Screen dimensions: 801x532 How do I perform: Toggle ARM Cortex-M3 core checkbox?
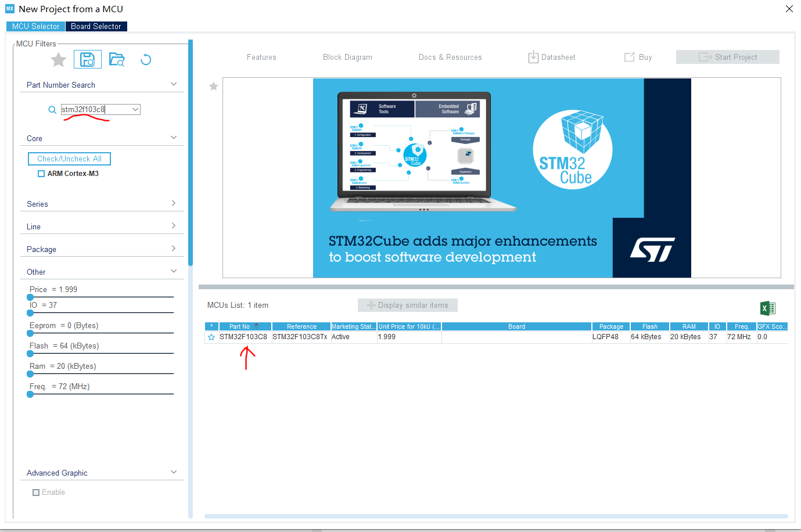click(x=41, y=174)
